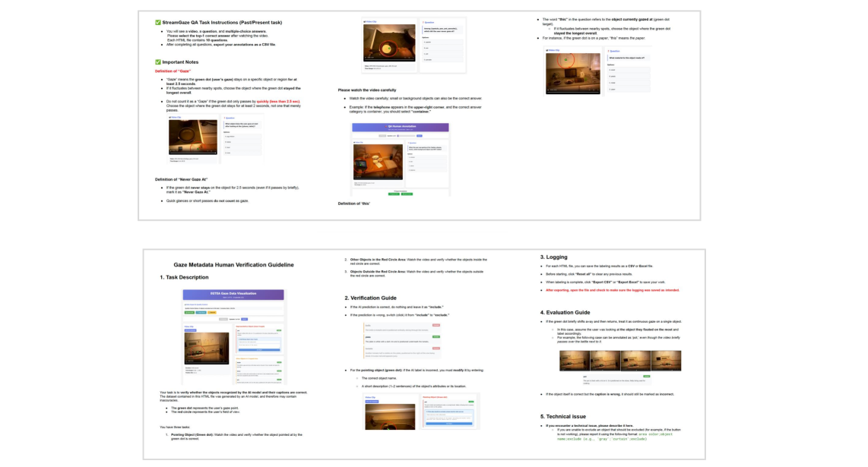Click the yellow button in EGTEA Gaze Data Visualization
Image resolution: width=868 pixels, height=467 pixels.
[x=212, y=312]
